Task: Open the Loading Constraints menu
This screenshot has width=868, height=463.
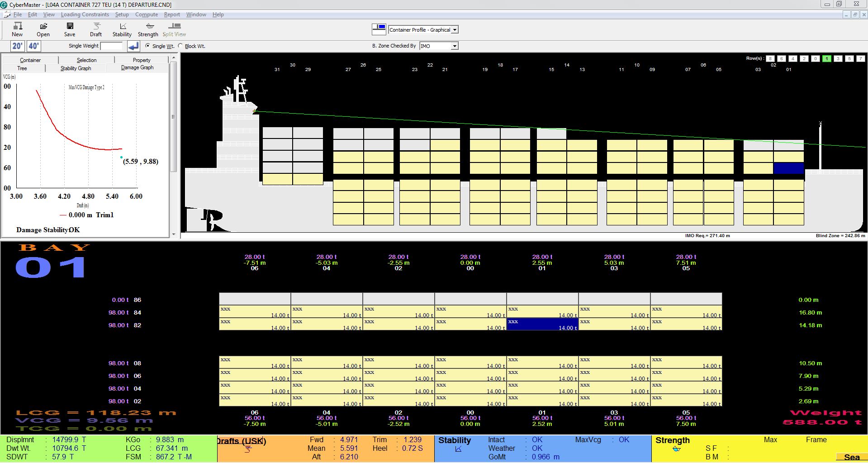Action: click(x=85, y=14)
